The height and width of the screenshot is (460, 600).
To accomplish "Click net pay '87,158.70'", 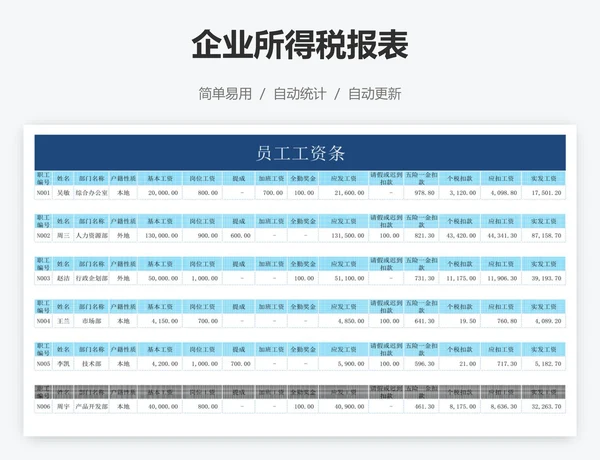I will pyautogui.click(x=546, y=236).
